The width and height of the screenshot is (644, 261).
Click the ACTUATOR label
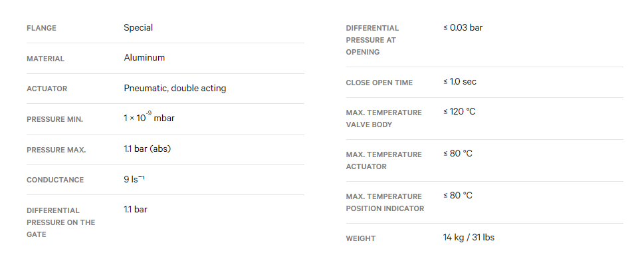click(x=47, y=89)
